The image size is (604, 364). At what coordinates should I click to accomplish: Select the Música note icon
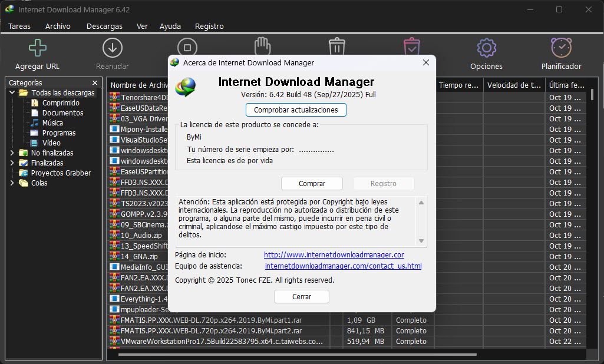35,123
